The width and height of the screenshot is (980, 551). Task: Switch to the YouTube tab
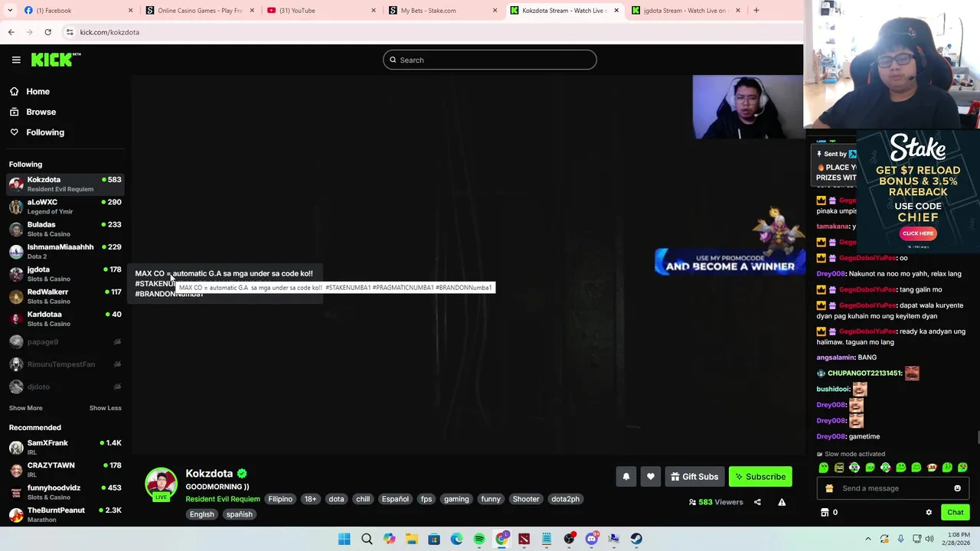click(x=320, y=10)
